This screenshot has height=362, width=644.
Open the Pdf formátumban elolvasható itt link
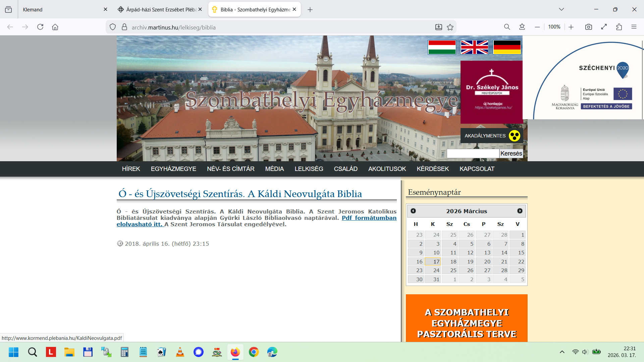click(369, 218)
